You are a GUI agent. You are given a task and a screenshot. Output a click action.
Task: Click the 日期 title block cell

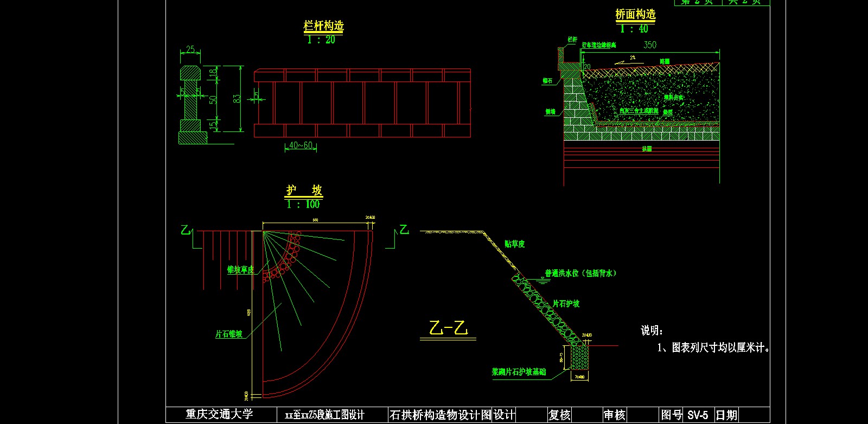726,415
